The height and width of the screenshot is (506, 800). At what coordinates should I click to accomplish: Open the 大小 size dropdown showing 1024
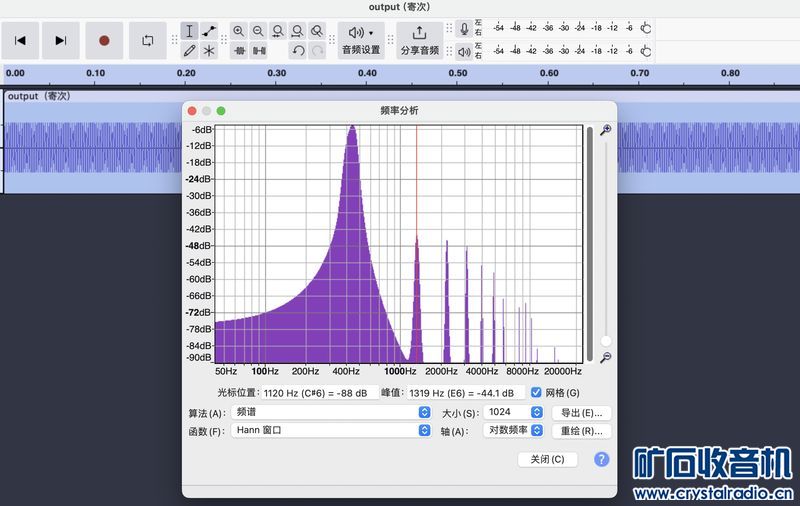514,412
